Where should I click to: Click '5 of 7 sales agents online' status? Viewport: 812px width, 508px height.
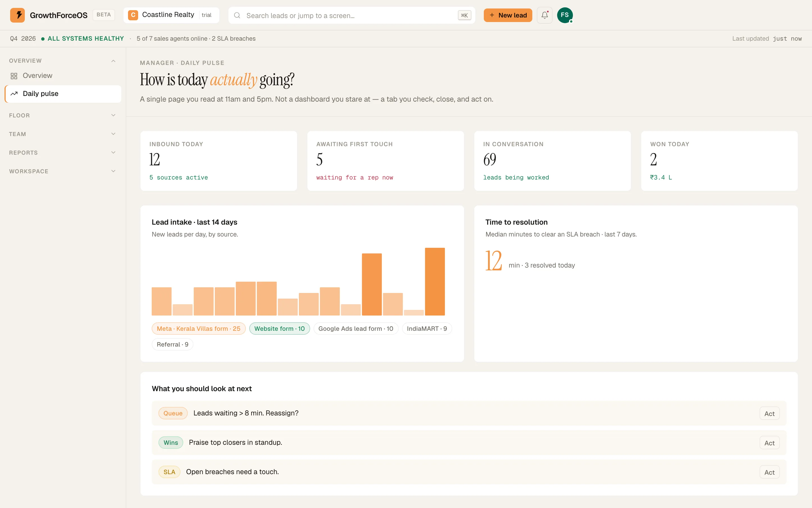tap(172, 39)
